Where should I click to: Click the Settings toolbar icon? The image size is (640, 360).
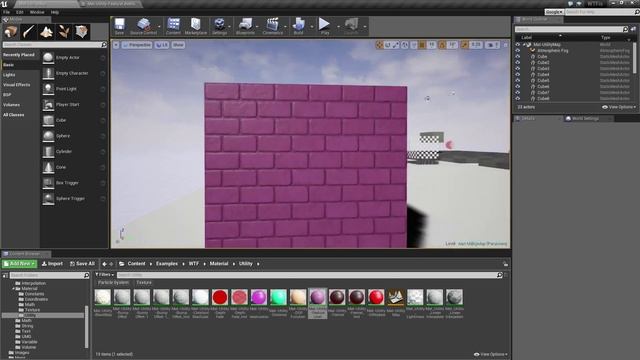pos(219,26)
